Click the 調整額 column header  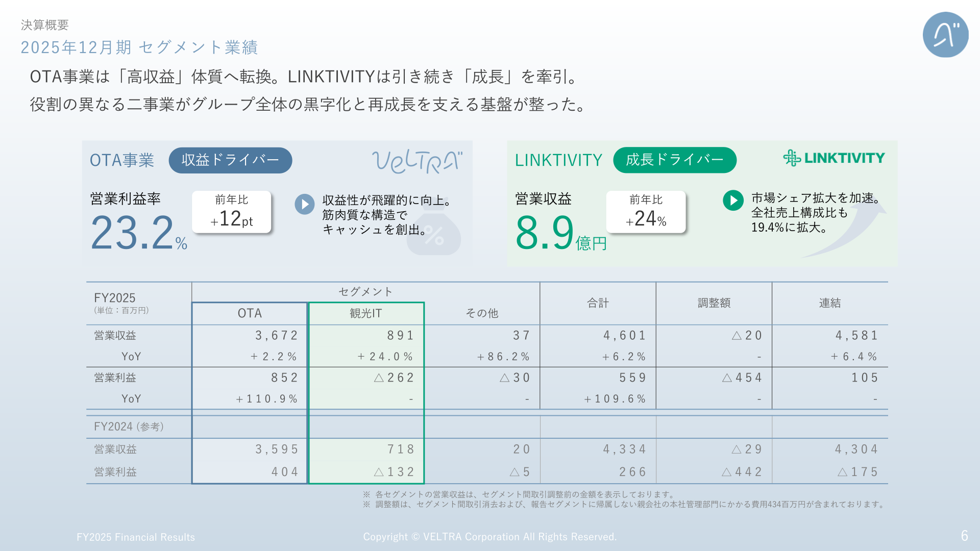point(714,303)
